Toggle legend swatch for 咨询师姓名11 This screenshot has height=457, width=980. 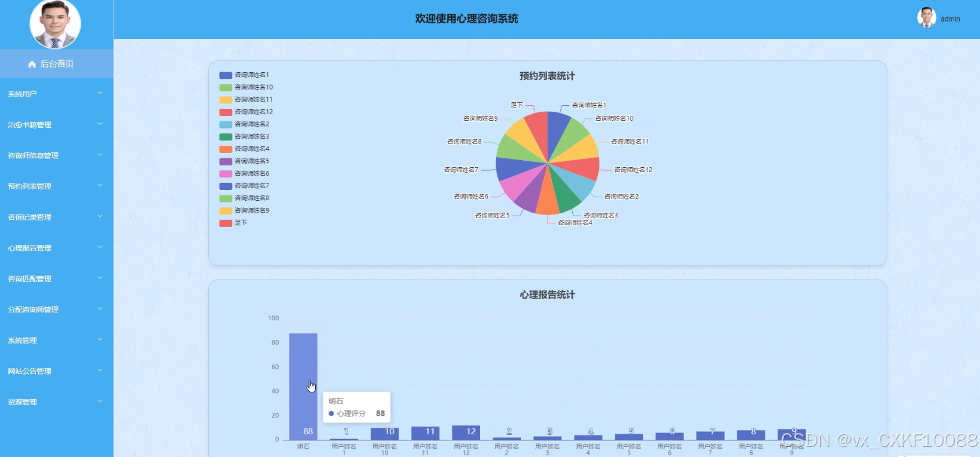click(x=225, y=100)
